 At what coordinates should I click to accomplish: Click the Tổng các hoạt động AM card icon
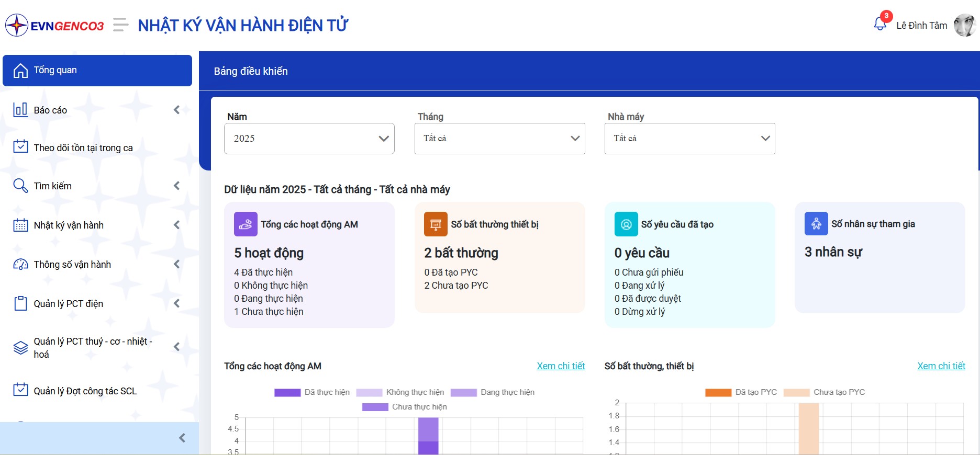[246, 224]
